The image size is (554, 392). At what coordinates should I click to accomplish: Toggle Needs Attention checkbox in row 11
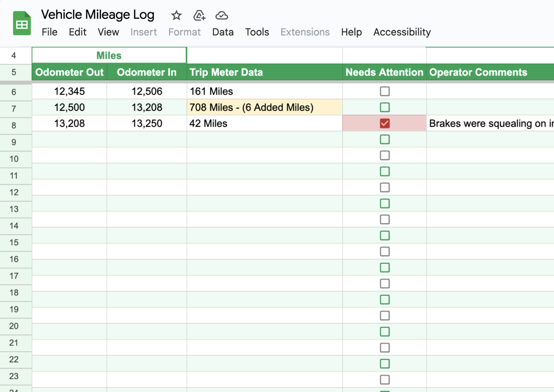coord(385,172)
